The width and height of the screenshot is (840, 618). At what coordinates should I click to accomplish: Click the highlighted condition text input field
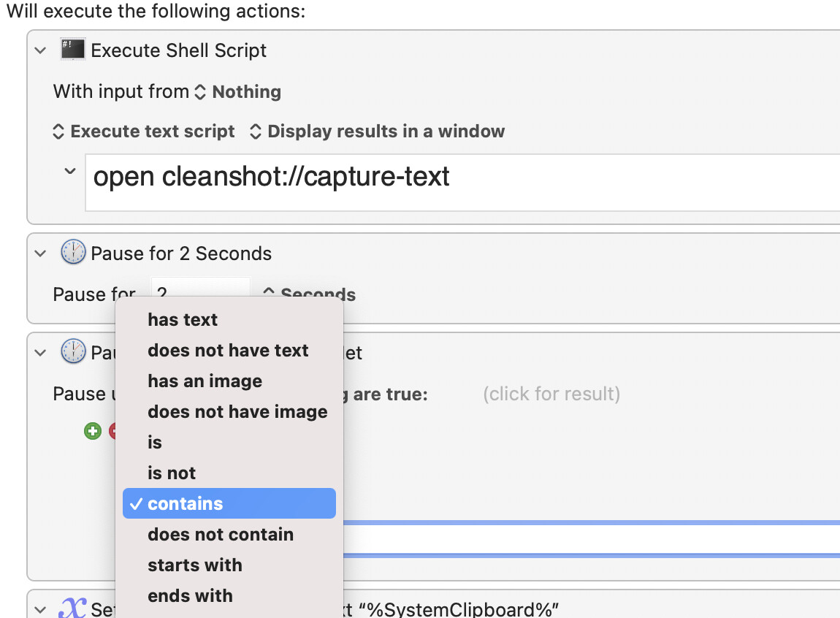pos(592,539)
